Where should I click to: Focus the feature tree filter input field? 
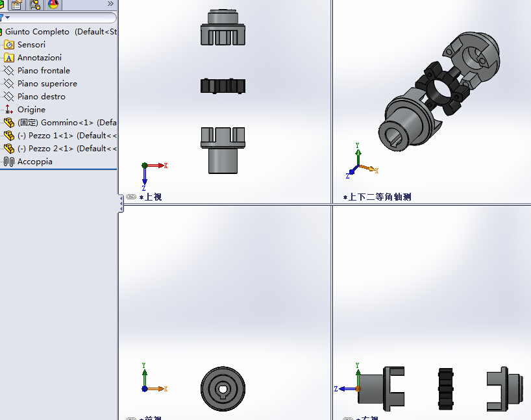[63, 18]
